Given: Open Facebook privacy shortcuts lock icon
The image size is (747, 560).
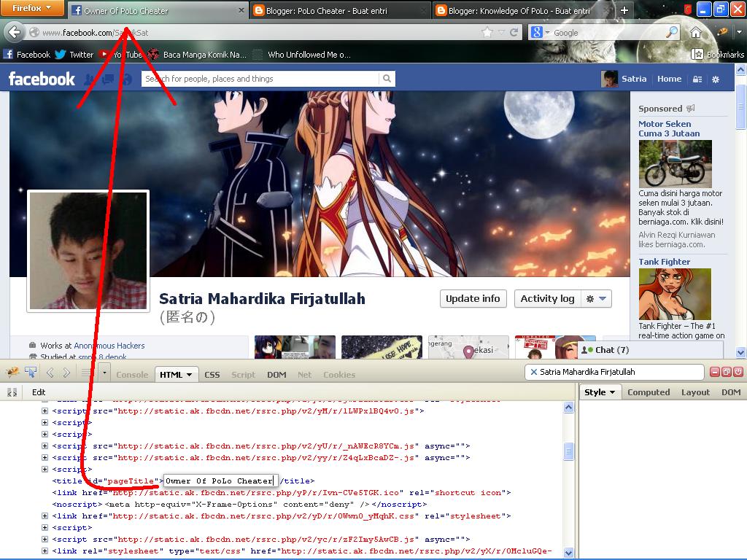Looking at the screenshot, I should (x=697, y=79).
